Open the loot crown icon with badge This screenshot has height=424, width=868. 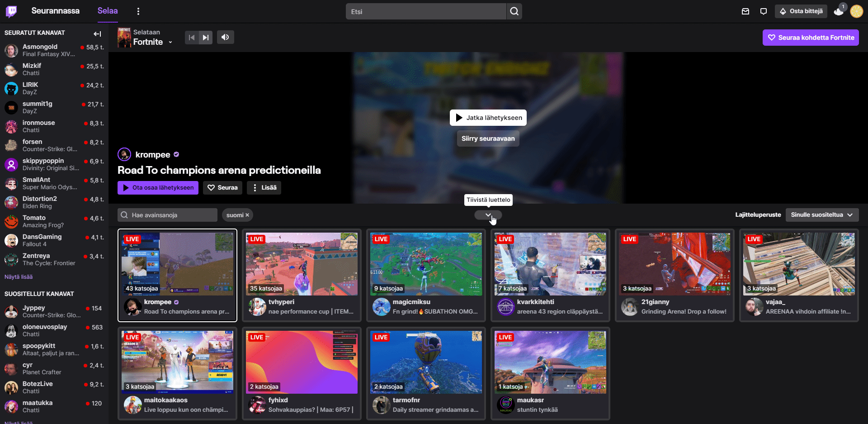coord(839,11)
